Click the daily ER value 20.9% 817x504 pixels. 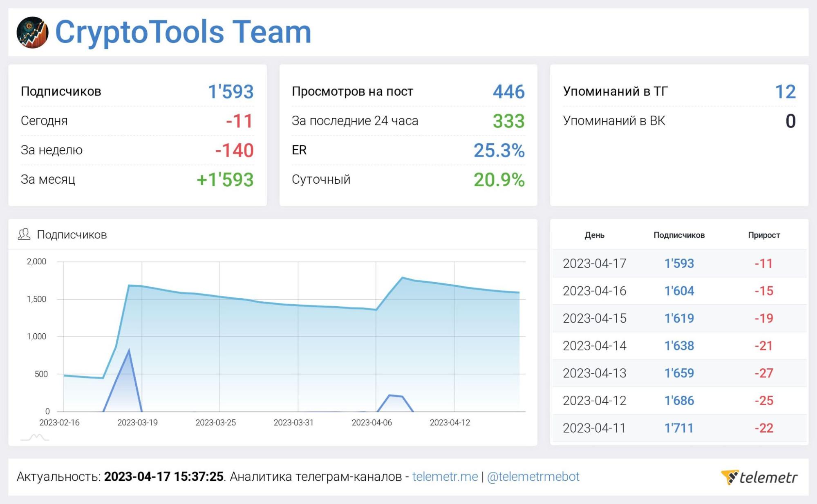[499, 180]
